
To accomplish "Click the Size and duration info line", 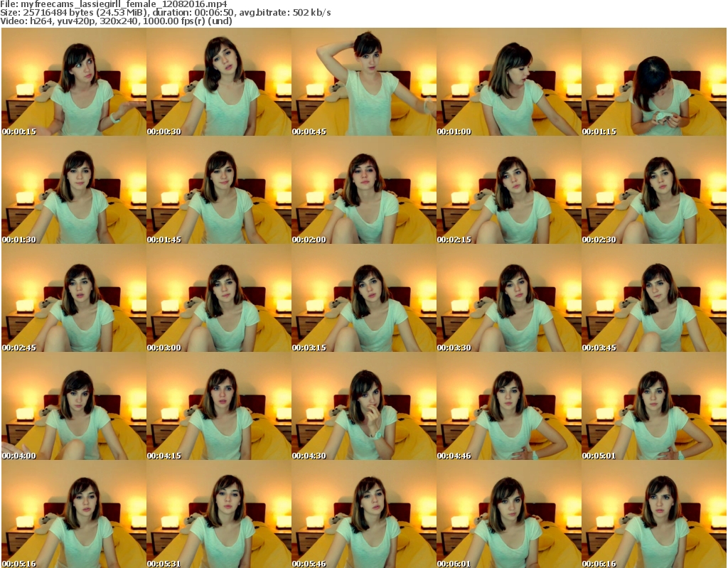I will [165, 13].
